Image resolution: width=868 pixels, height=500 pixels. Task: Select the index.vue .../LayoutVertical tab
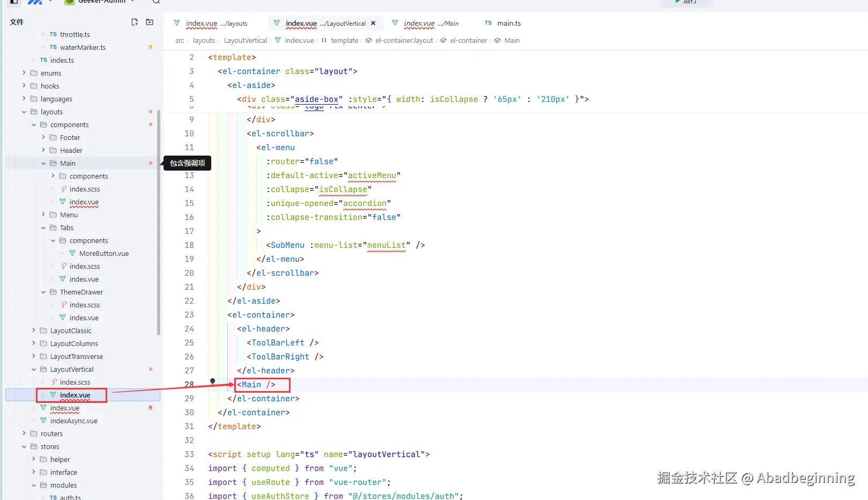coord(326,23)
